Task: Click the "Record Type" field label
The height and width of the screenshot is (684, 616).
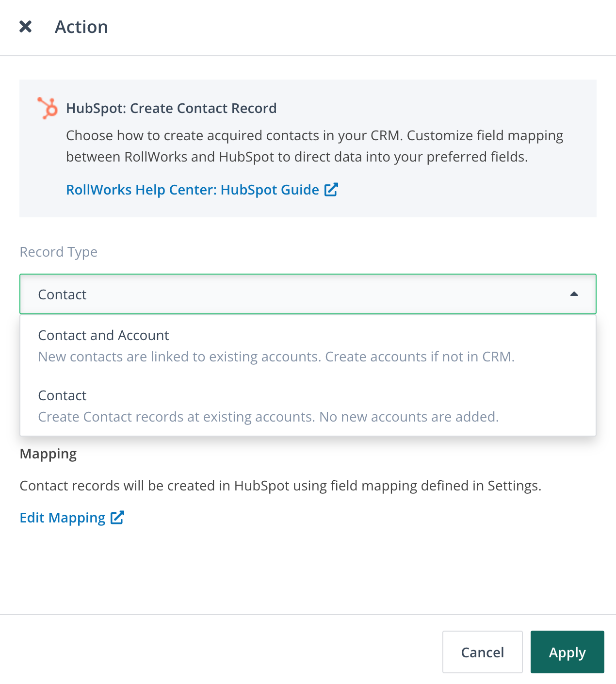Action: 58,252
